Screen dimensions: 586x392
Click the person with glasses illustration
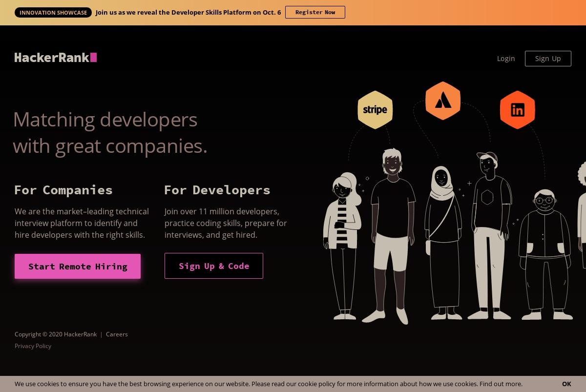click(x=546, y=254)
